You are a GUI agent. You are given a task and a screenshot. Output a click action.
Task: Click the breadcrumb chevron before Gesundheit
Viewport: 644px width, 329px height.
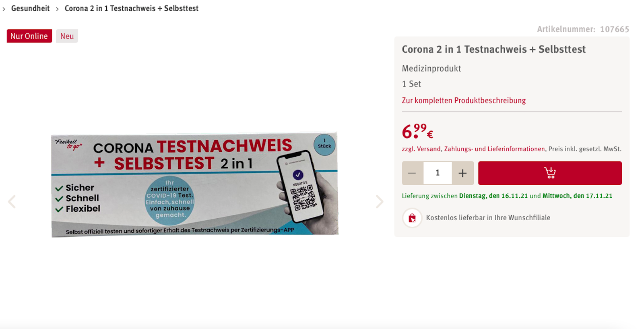click(x=4, y=9)
